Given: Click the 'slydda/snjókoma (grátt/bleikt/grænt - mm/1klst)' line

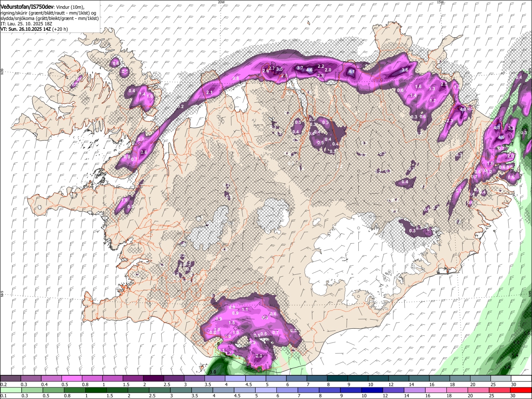Looking at the screenshot, I should click(x=49, y=18).
